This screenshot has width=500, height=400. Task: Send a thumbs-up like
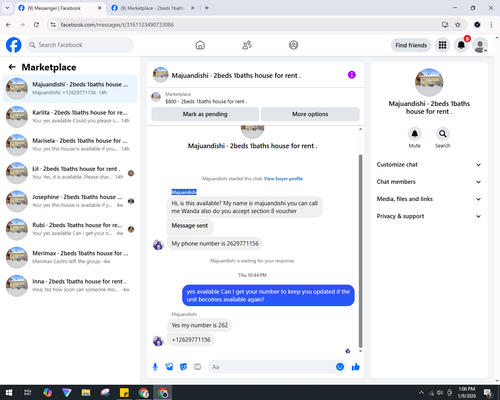356,367
